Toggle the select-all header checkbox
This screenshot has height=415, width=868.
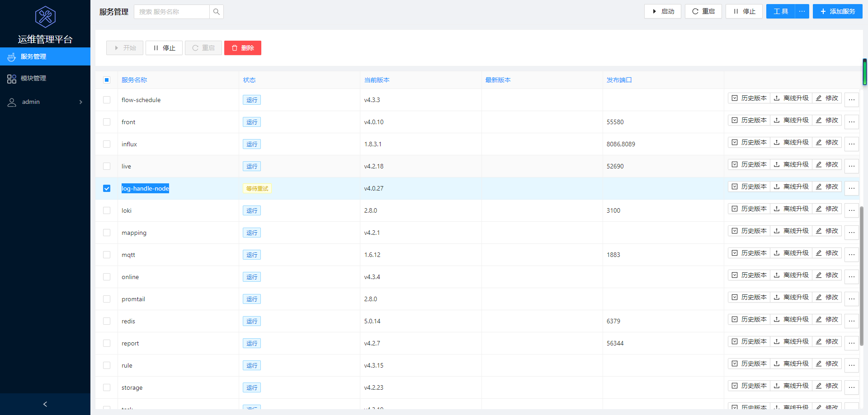[107, 80]
